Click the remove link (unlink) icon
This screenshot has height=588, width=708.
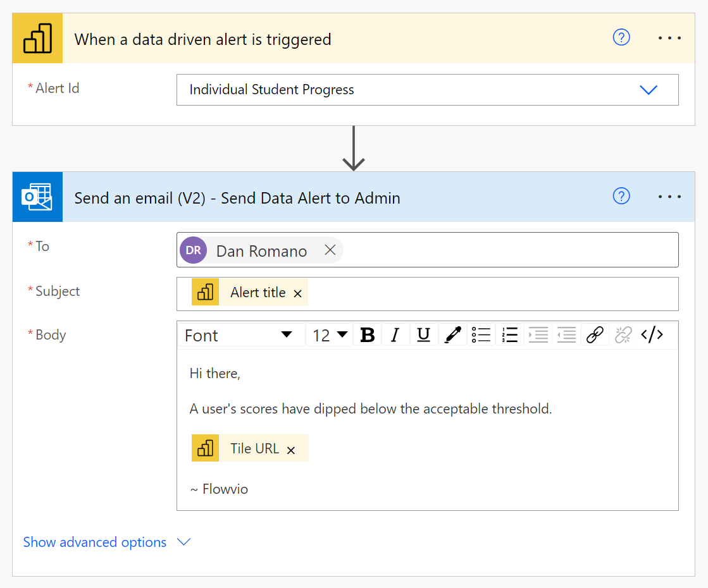tap(623, 335)
